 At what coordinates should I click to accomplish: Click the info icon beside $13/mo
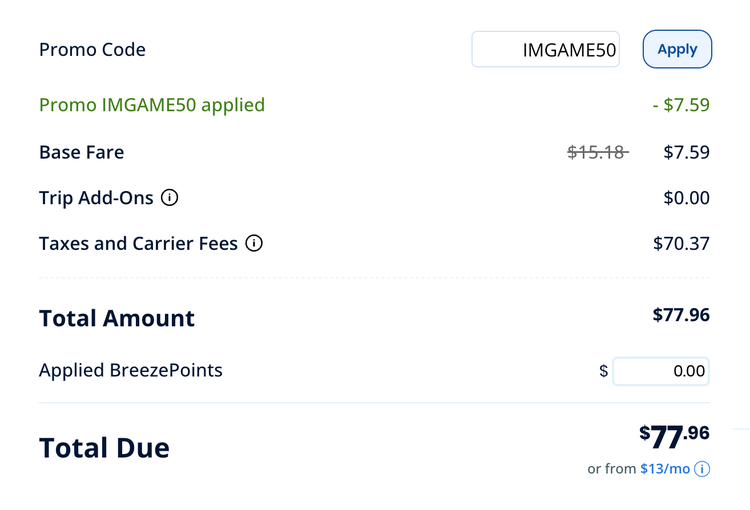702,469
